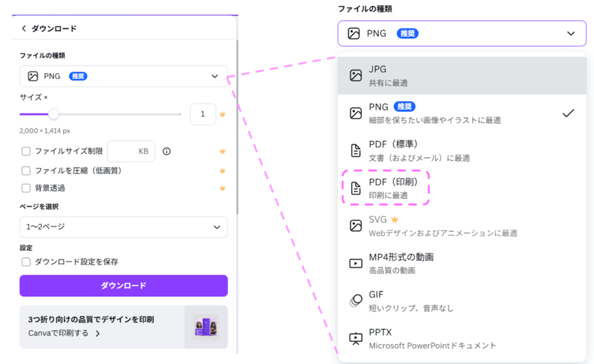Click the info icon next to ファイルサイズ制限
594x364 pixels.
[x=166, y=151]
